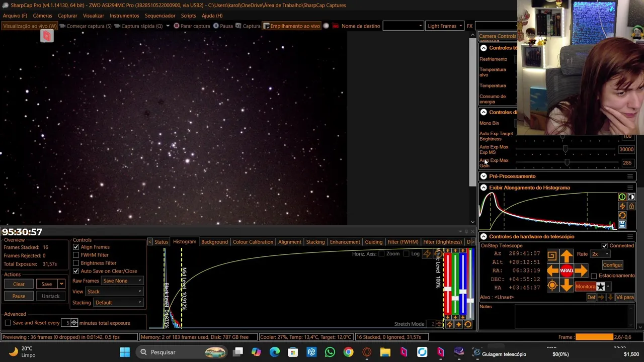The width and height of the screenshot is (644, 362).
Task: Toggle histogram stretch enable power icon
Action: pyautogui.click(x=622, y=197)
